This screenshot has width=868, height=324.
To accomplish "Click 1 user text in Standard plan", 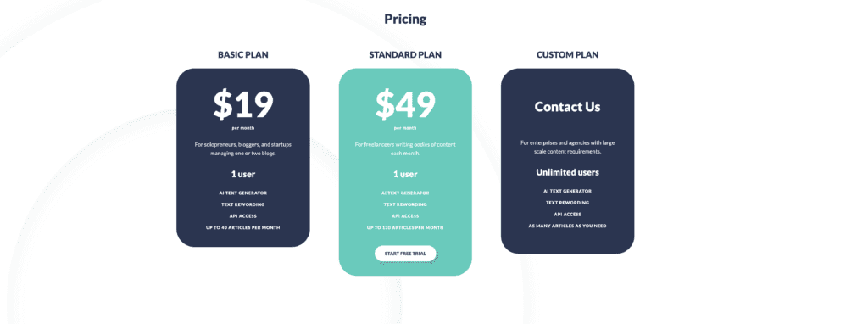I will click(x=405, y=174).
